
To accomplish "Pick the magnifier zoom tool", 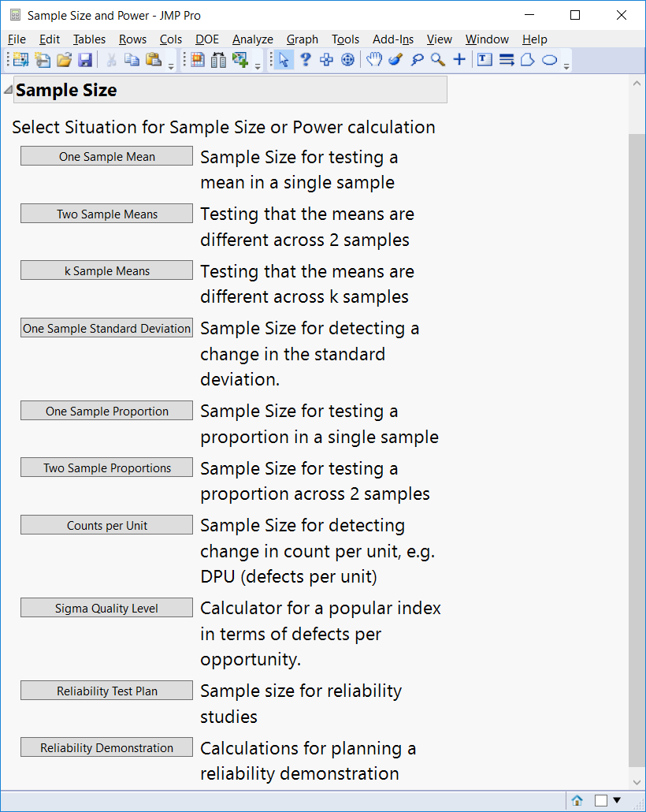I will coord(437,59).
